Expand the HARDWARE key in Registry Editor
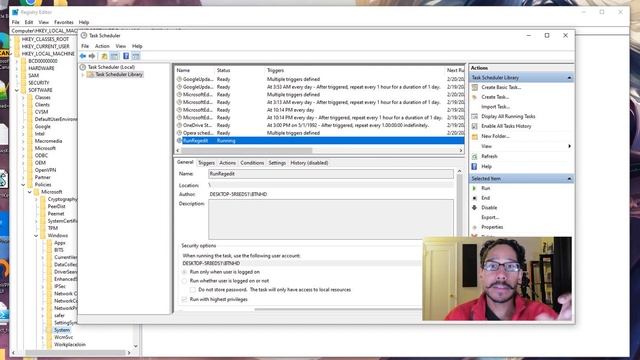This screenshot has width=640, height=360. coord(17,68)
